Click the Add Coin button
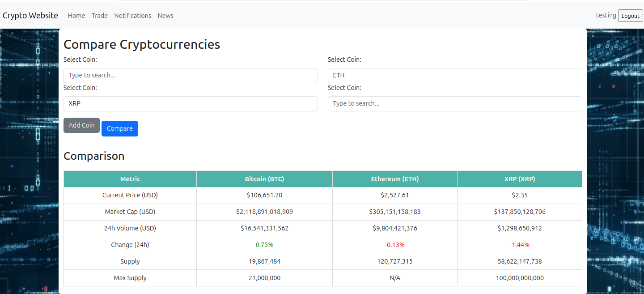644x294 pixels. point(81,125)
